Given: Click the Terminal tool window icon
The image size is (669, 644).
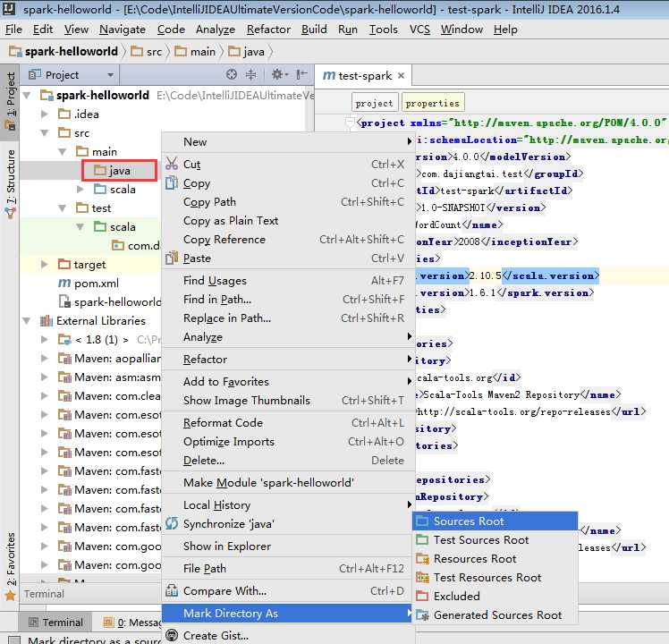Looking at the screenshot, I should (x=33, y=623).
